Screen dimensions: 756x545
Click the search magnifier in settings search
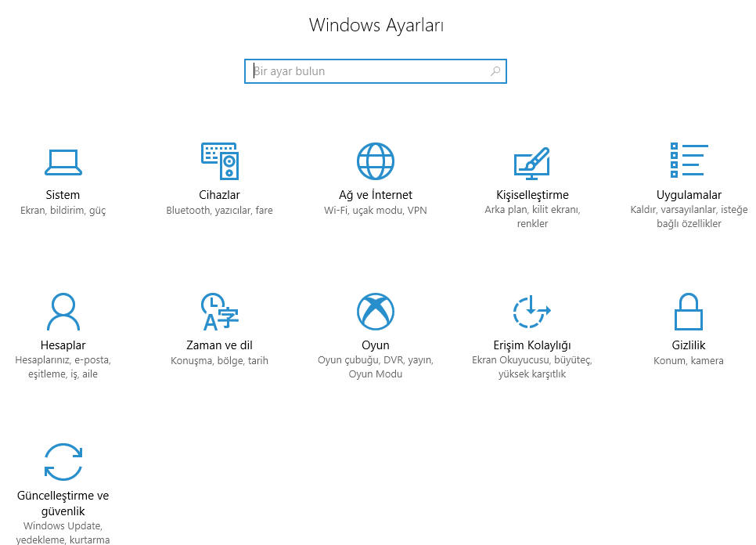click(x=495, y=70)
